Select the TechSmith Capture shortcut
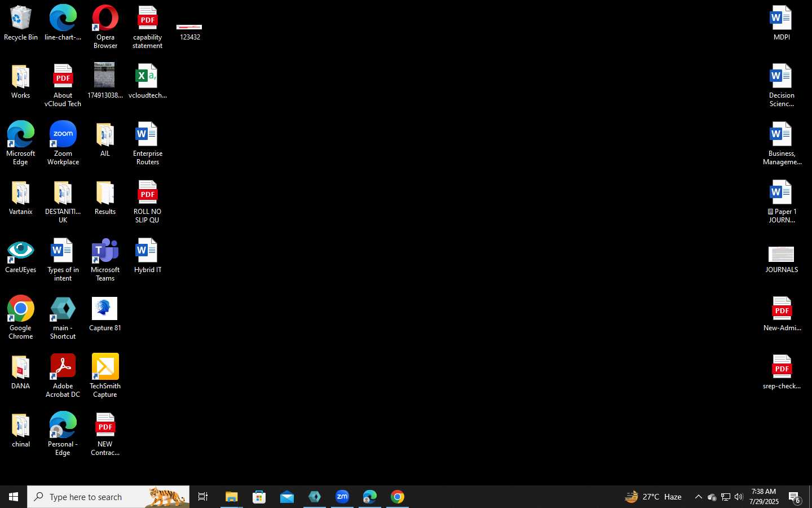This screenshot has height=508, width=812. click(x=105, y=376)
